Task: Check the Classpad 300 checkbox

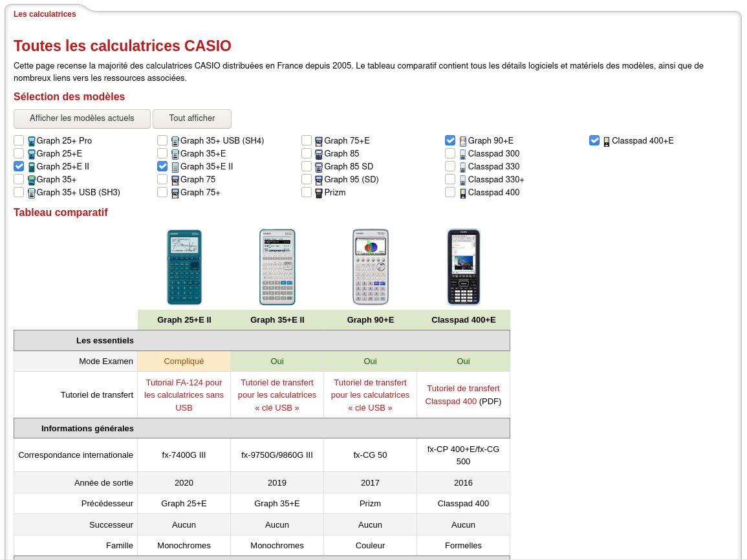Action: tap(450, 153)
